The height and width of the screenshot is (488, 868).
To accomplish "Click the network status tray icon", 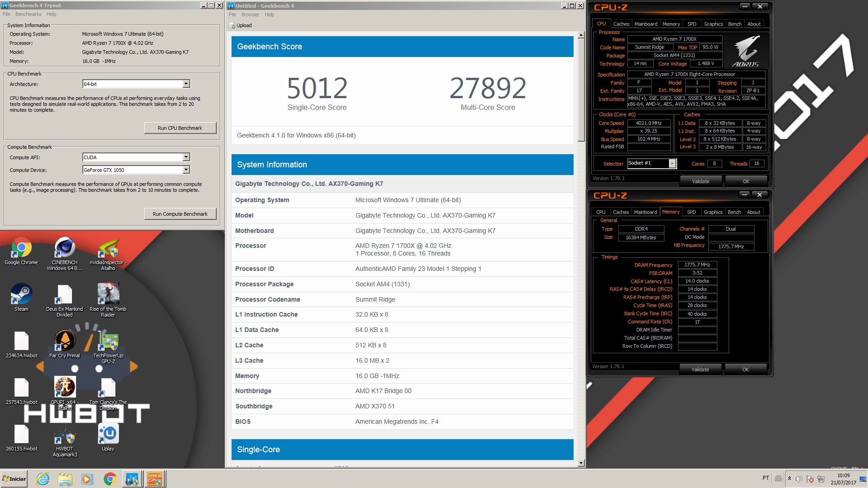I will 821,479.
